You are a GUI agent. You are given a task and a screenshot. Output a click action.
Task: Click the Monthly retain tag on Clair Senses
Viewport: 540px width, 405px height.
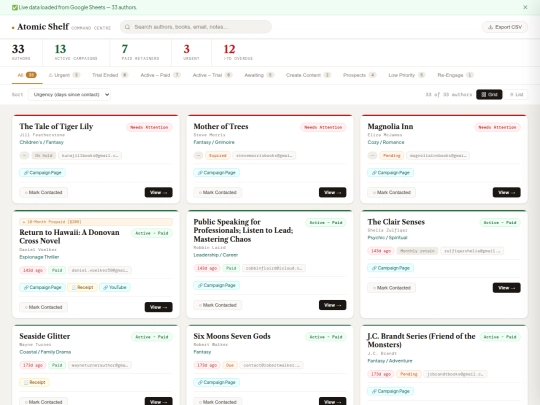pyautogui.click(x=417, y=251)
